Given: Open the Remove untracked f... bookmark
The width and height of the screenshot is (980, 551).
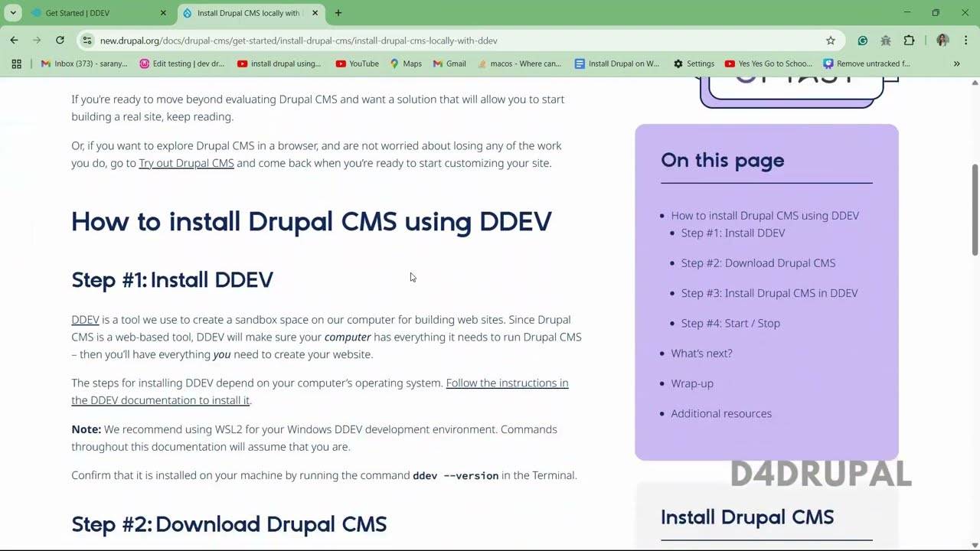Looking at the screenshot, I should coord(867,64).
